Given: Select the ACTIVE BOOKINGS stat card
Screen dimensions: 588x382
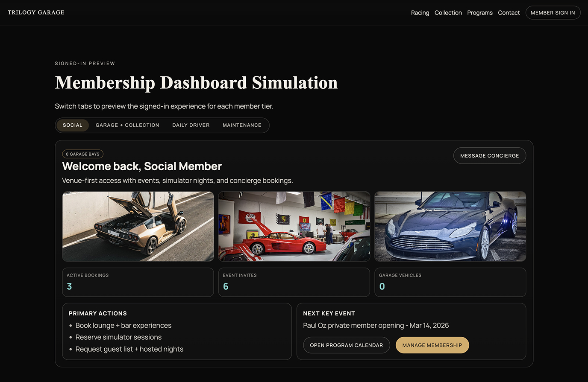Looking at the screenshot, I should click(x=138, y=282).
